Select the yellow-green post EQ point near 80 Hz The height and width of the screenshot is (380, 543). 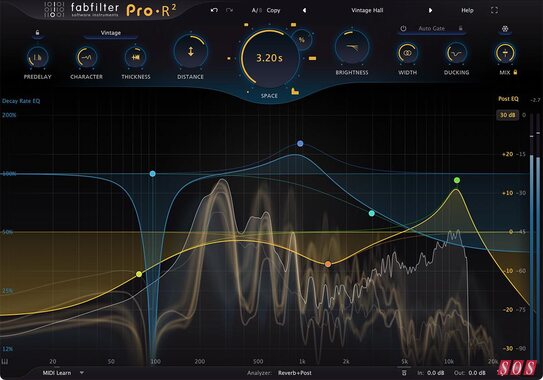139,274
